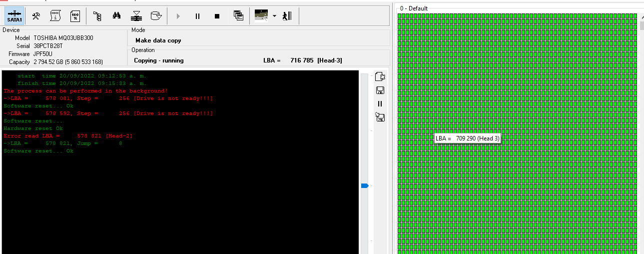
Task: Click the log line 'LBA = 578 592, Step = 256'
Action: pyautogui.click(x=108, y=113)
